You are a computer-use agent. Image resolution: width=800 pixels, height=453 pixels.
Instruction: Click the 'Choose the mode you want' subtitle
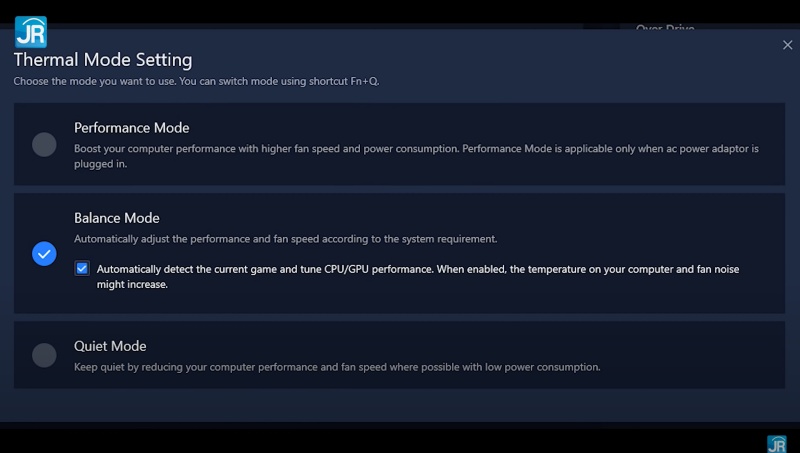click(x=150, y=81)
